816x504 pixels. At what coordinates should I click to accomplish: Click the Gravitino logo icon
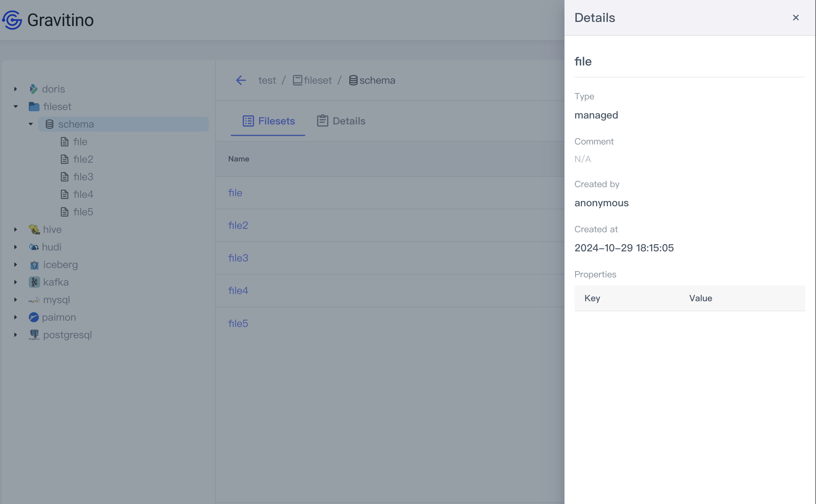click(12, 20)
